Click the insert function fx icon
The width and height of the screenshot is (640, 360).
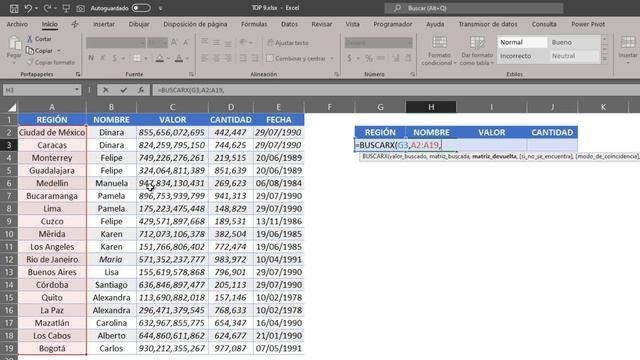(x=141, y=90)
